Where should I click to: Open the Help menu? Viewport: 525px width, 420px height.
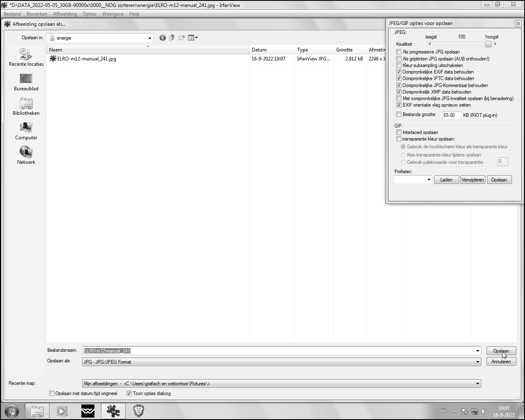(x=134, y=14)
